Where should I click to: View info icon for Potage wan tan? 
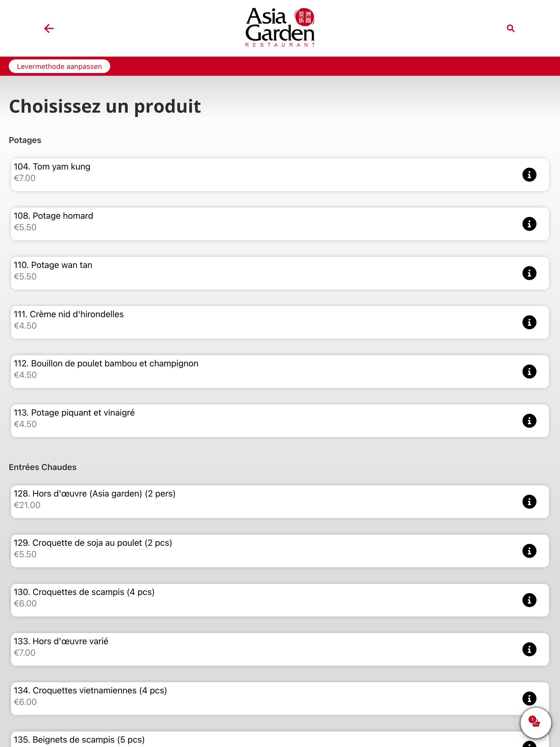(529, 273)
